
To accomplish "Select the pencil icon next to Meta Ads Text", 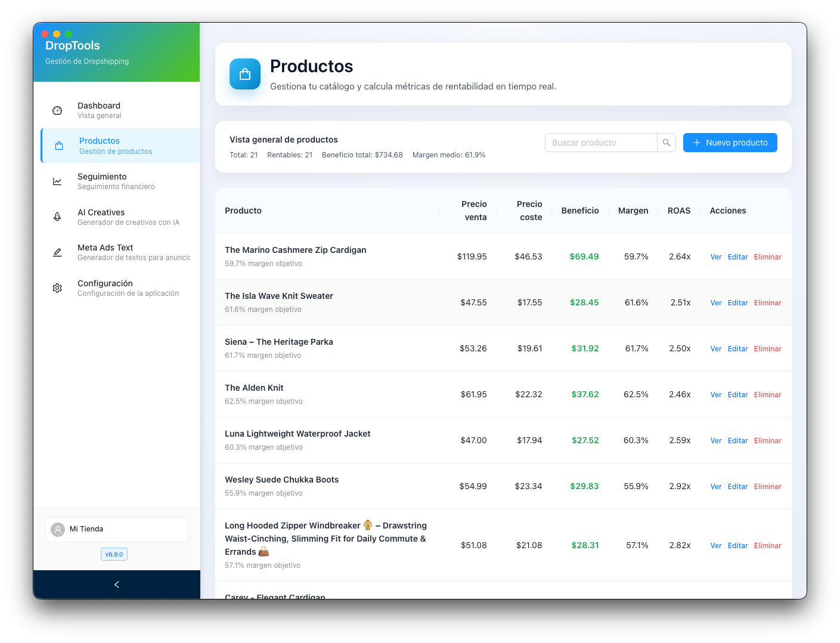I will click(x=57, y=252).
